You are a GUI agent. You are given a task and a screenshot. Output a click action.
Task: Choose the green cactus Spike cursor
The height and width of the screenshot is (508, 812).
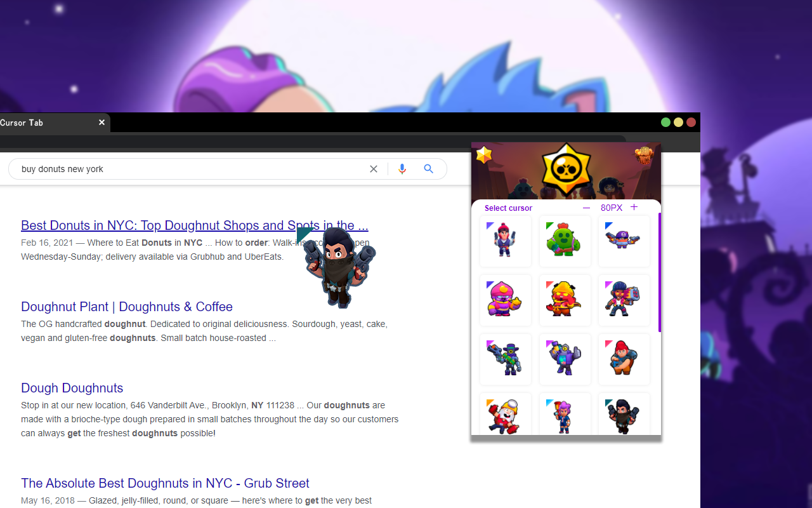pos(565,241)
